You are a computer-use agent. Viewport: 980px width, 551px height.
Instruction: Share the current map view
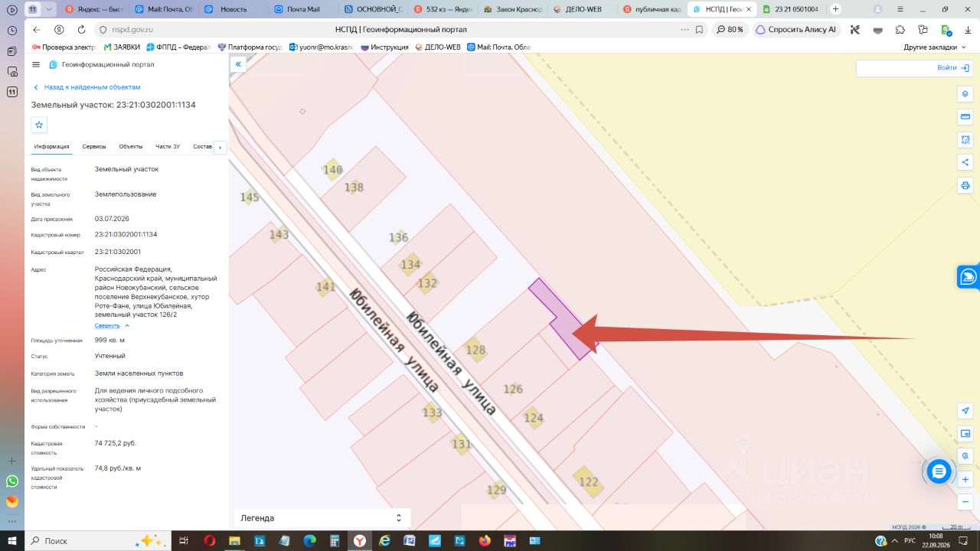point(965,162)
